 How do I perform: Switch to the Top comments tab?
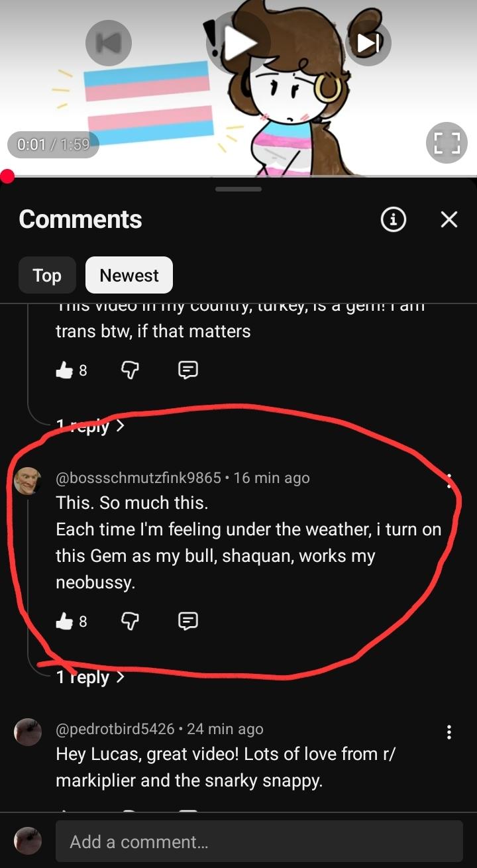point(47,275)
